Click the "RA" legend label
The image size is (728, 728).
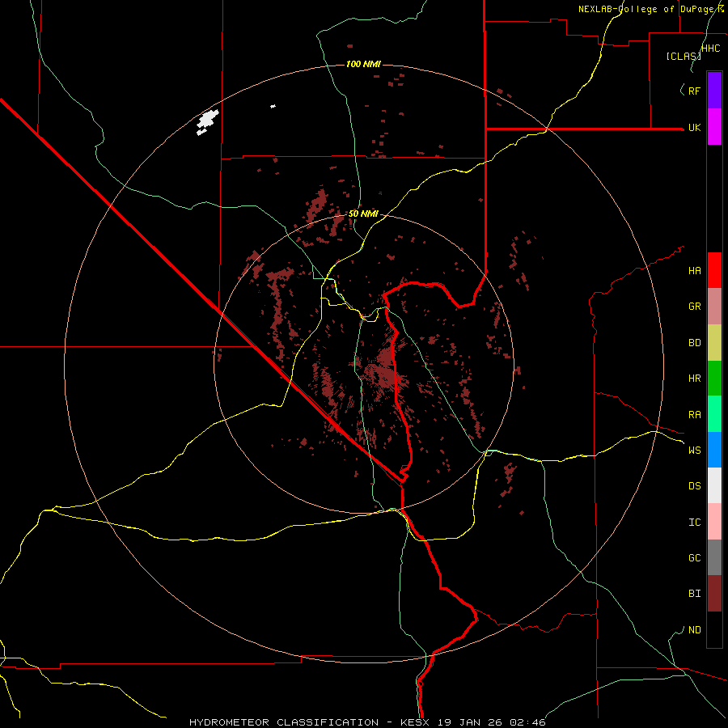(x=694, y=415)
